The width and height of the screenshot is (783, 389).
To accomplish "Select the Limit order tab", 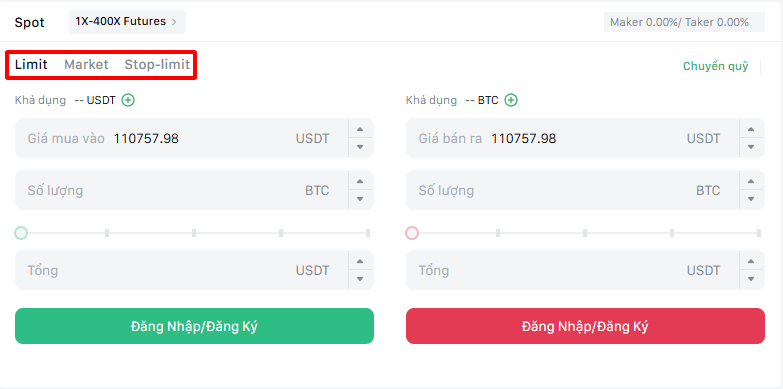I will coord(31,64).
